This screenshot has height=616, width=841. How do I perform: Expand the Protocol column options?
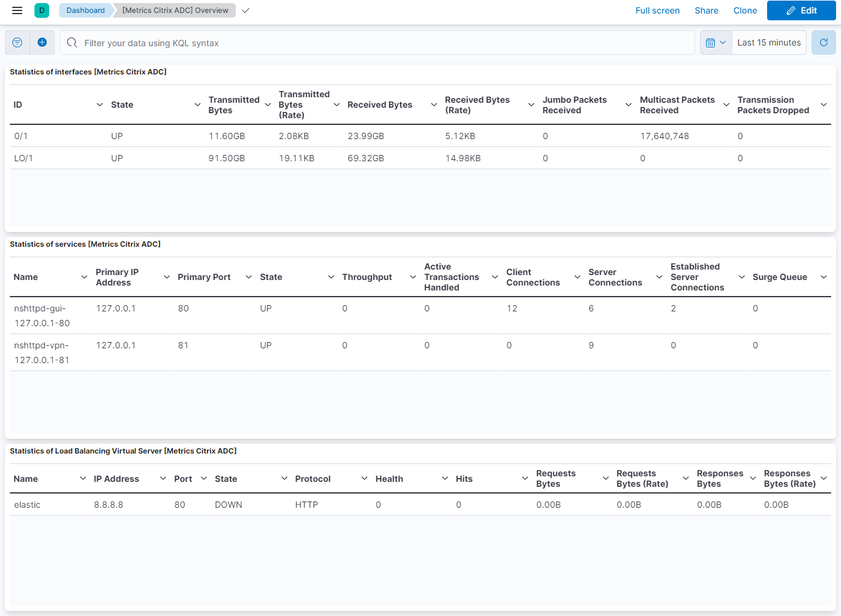tap(363, 478)
